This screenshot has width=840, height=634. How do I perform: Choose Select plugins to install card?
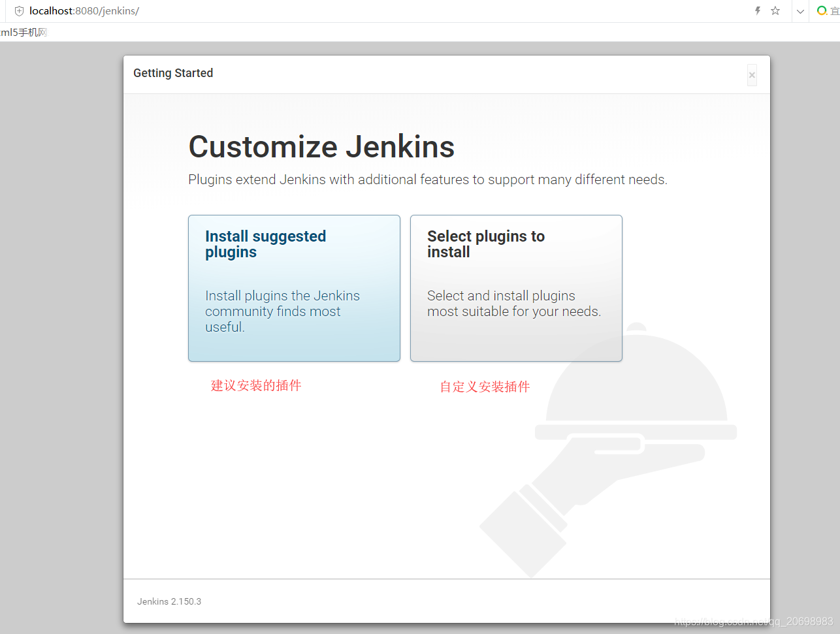coord(516,288)
